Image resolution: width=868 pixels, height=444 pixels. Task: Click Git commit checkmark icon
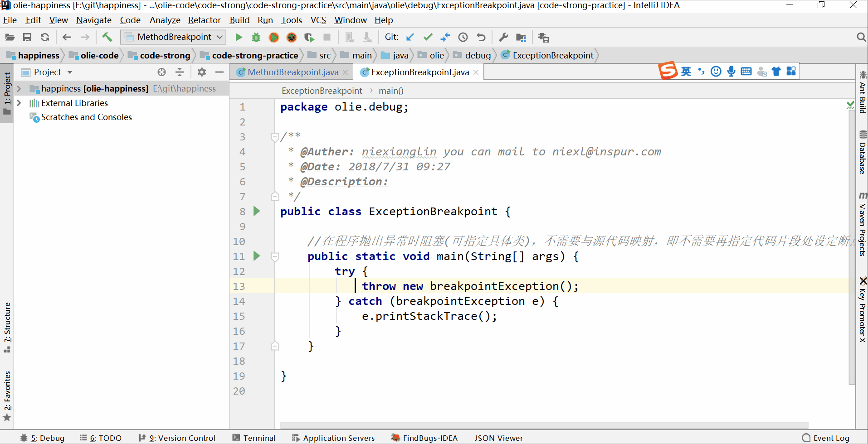click(x=428, y=37)
